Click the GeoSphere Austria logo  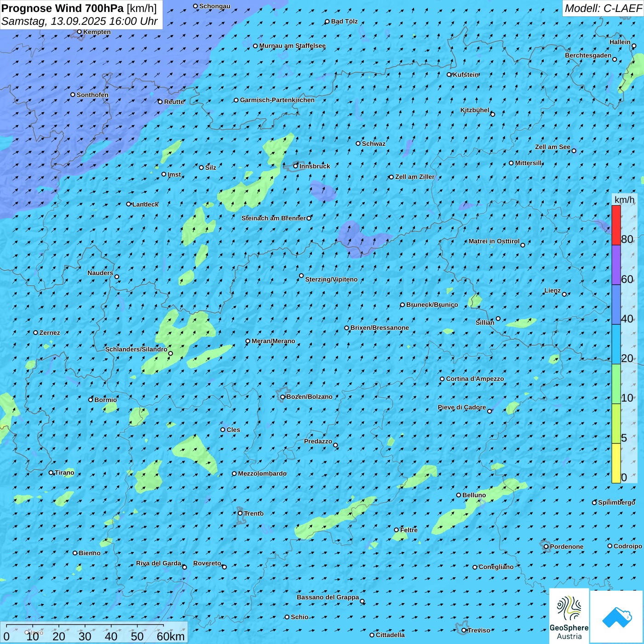(x=569, y=616)
